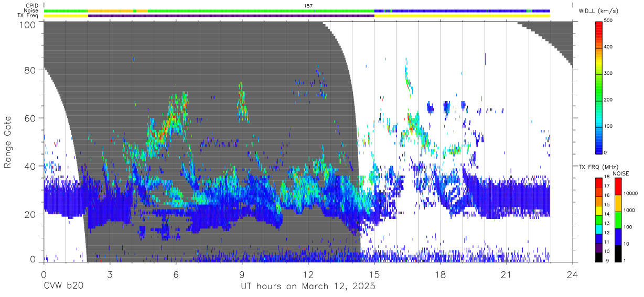Click the y-axis tick label 20

click(30, 214)
